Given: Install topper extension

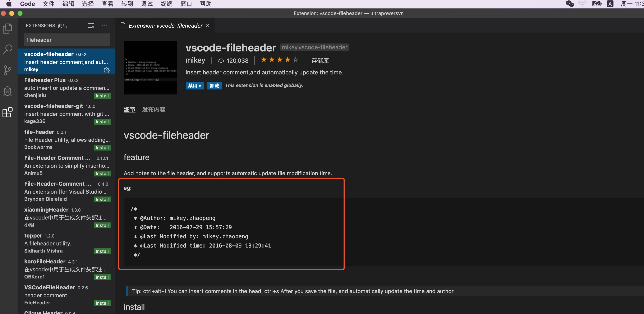Looking at the screenshot, I should click(x=102, y=251).
